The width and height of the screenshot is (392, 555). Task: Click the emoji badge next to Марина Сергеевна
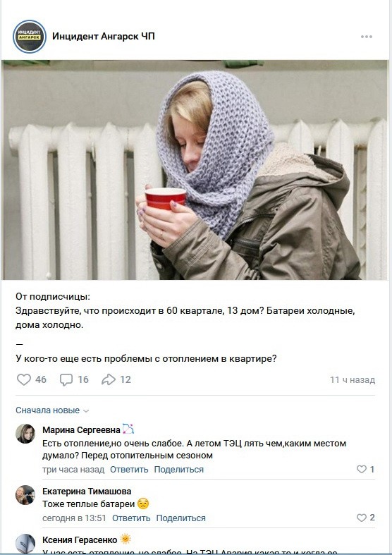coord(128,429)
